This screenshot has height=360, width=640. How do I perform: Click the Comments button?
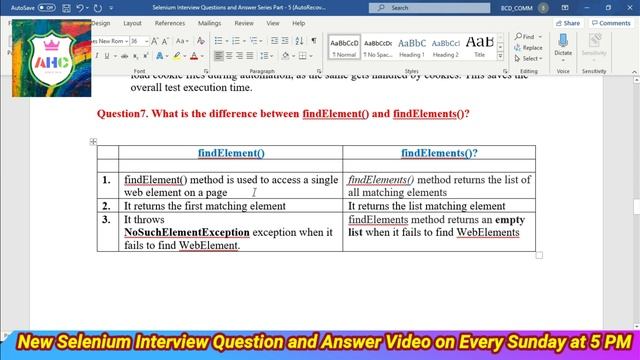[x=611, y=23]
